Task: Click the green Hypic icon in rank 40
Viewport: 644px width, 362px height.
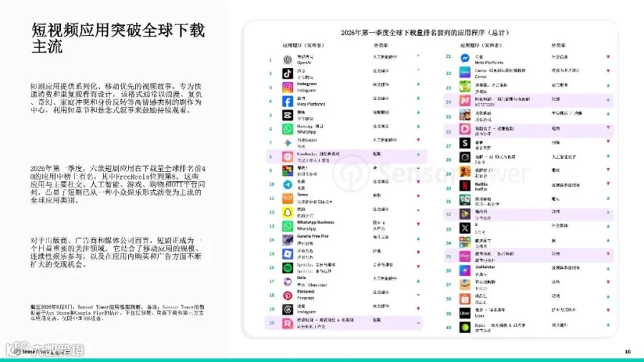Action: (465, 327)
